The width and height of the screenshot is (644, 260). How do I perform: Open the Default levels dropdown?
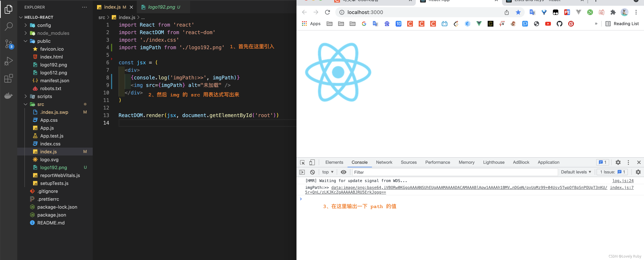click(576, 172)
